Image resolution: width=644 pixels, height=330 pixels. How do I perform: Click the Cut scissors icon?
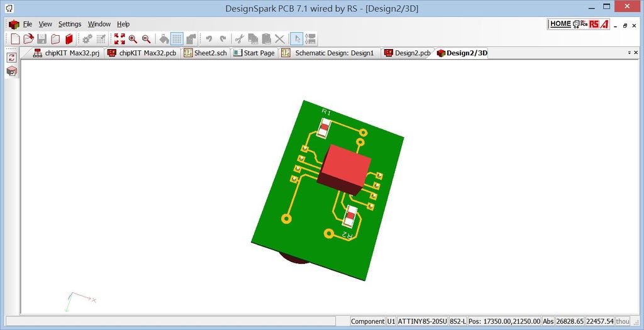[x=240, y=39]
